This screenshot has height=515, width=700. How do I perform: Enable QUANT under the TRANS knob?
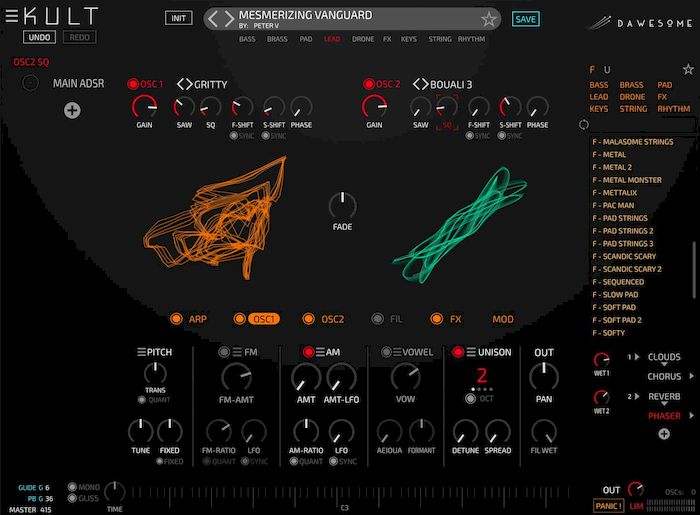142,399
